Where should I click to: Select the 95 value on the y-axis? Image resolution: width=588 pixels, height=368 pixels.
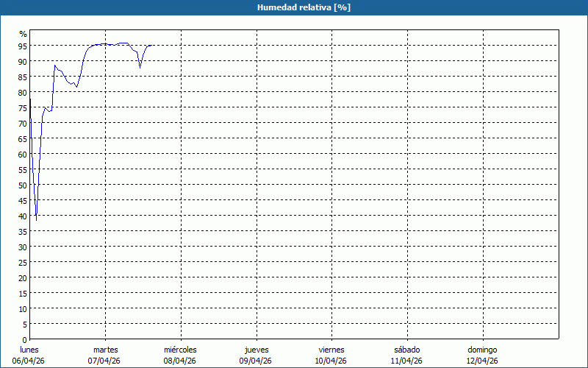(23, 46)
